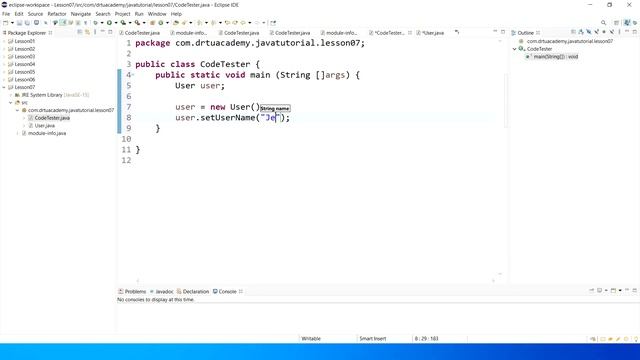Toggle Hide Static Members in Outline
Image resolution: width=640 pixels, height=360 pixels.
click(x=597, y=32)
